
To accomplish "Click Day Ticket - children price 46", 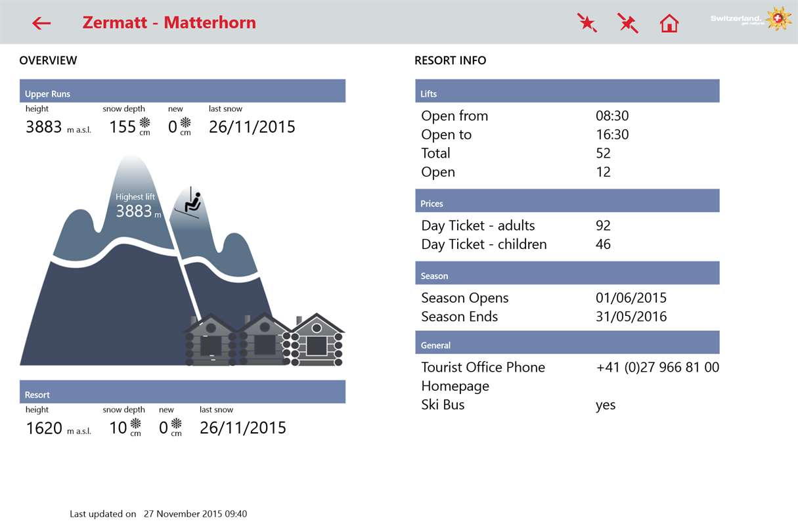I will click(603, 244).
